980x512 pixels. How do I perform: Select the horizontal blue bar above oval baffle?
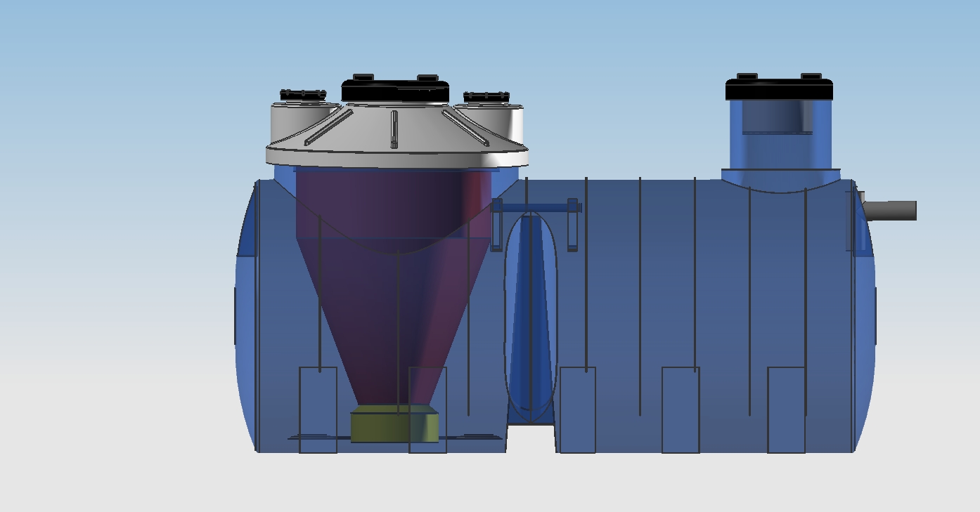click(x=535, y=207)
